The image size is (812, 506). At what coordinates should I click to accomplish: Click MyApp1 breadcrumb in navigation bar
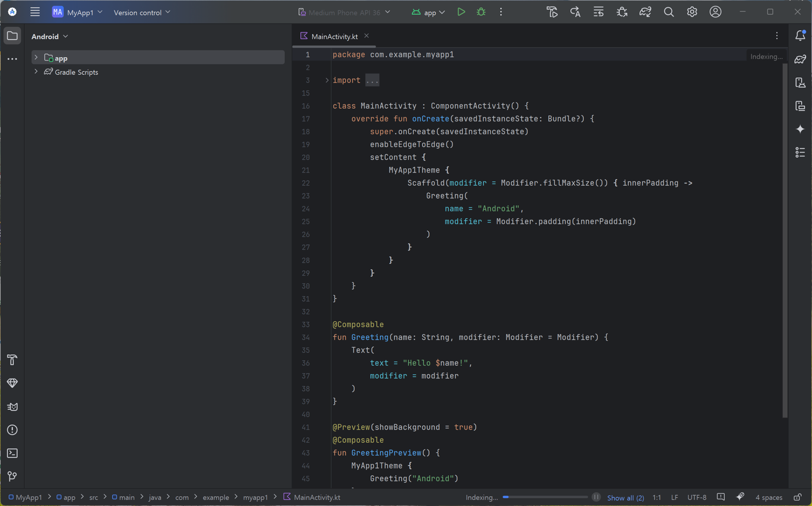click(25, 497)
